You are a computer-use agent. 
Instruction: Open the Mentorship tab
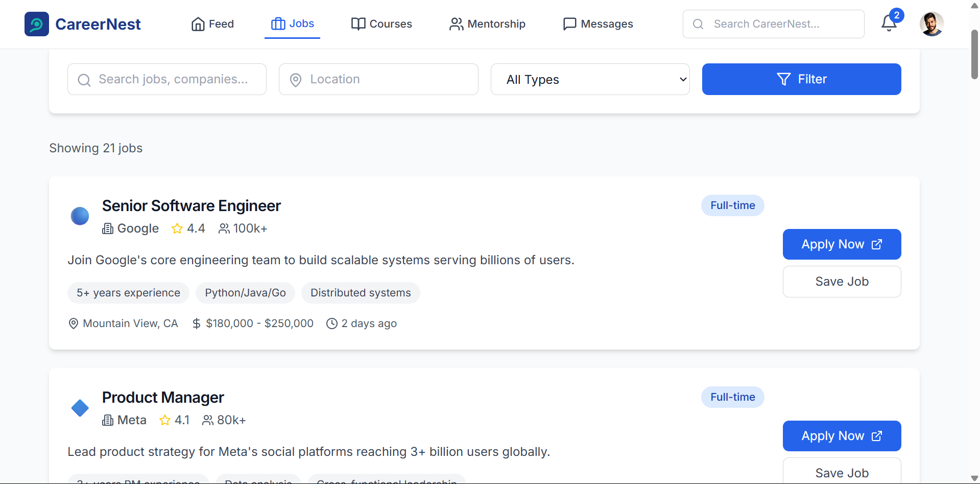click(x=487, y=24)
